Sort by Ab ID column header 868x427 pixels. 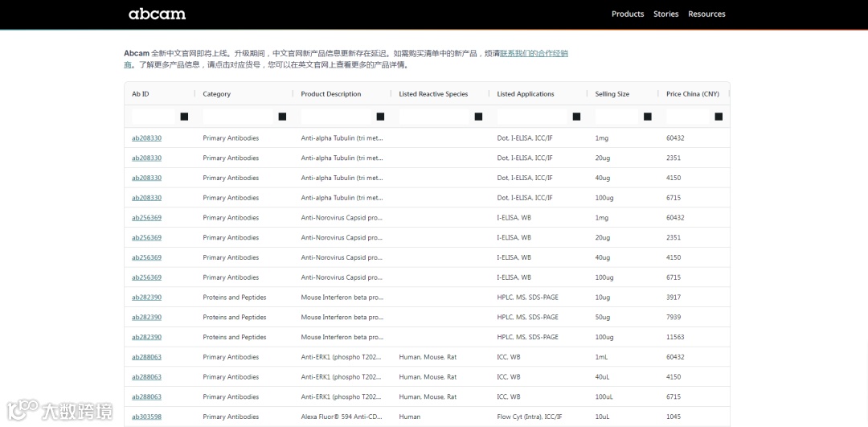140,94
